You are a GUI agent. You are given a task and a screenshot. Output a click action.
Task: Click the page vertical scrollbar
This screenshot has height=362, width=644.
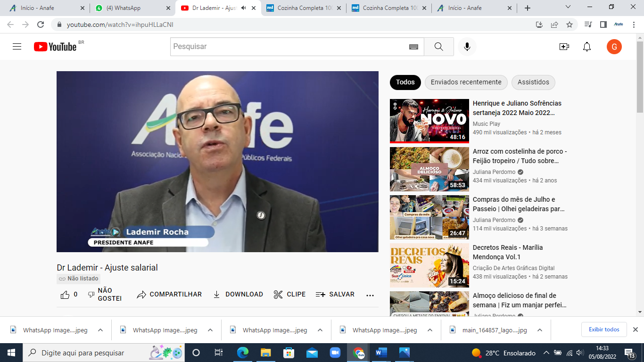point(640,189)
